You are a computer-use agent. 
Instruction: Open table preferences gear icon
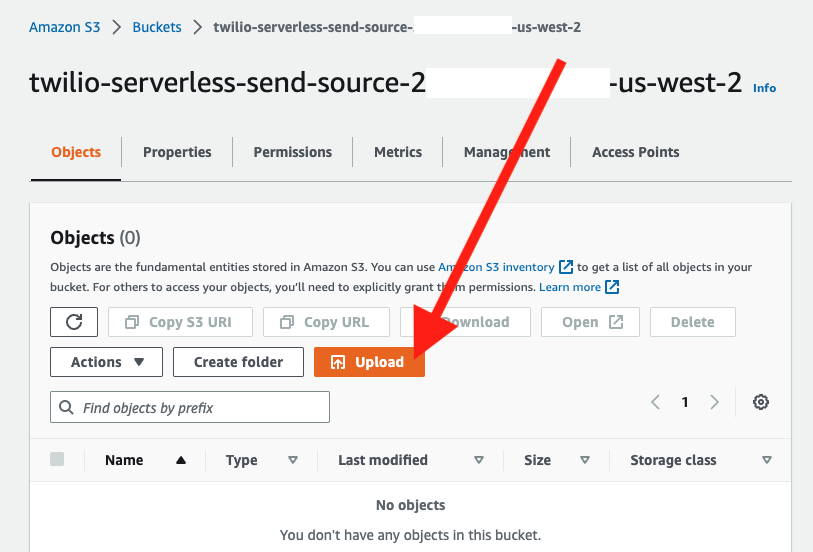click(761, 402)
